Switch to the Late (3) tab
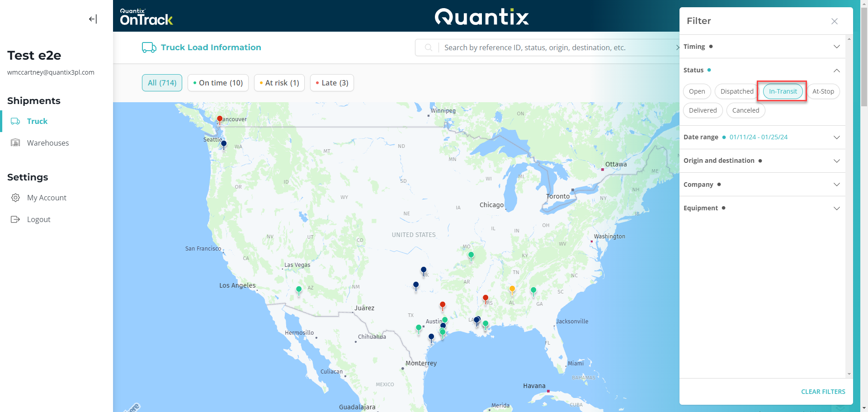This screenshot has height=412, width=868. (x=331, y=83)
